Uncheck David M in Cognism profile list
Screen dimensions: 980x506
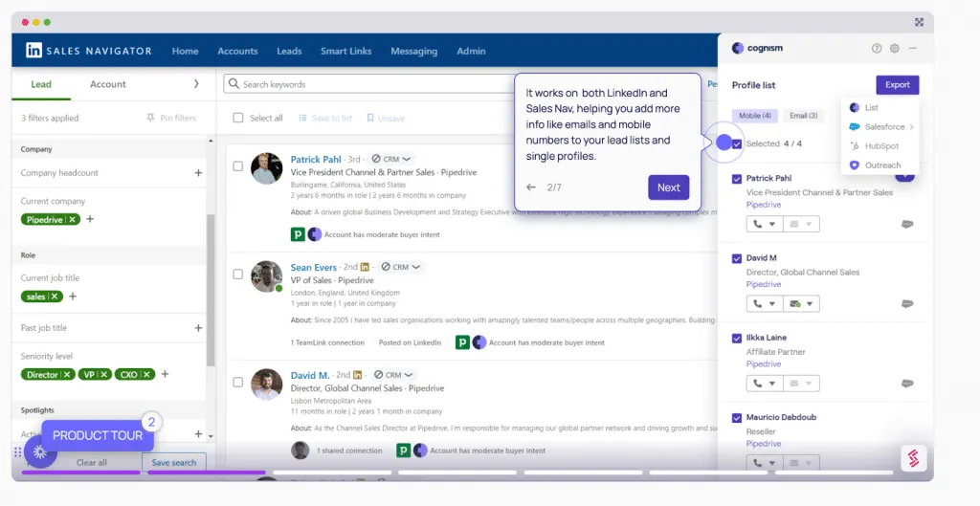(737, 258)
